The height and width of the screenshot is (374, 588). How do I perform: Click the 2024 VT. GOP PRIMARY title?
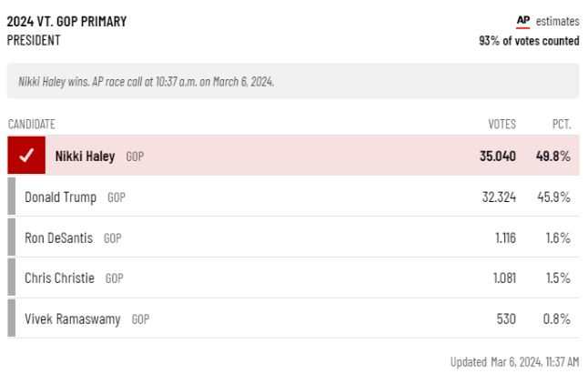coord(66,21)
